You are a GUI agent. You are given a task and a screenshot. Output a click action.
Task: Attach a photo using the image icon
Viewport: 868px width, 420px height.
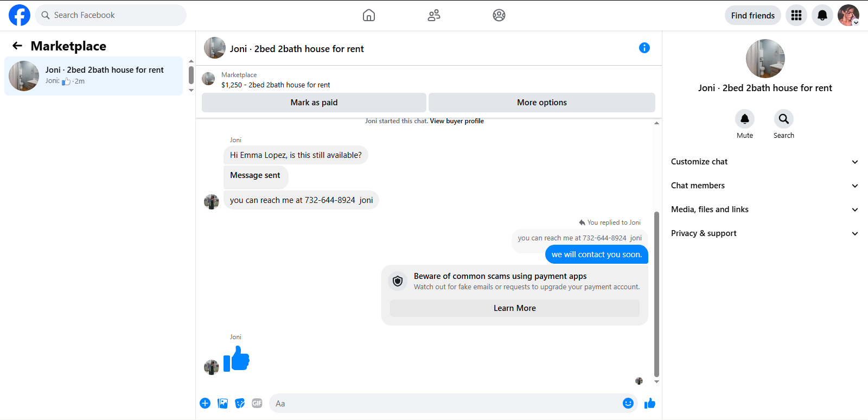[222, 403]
